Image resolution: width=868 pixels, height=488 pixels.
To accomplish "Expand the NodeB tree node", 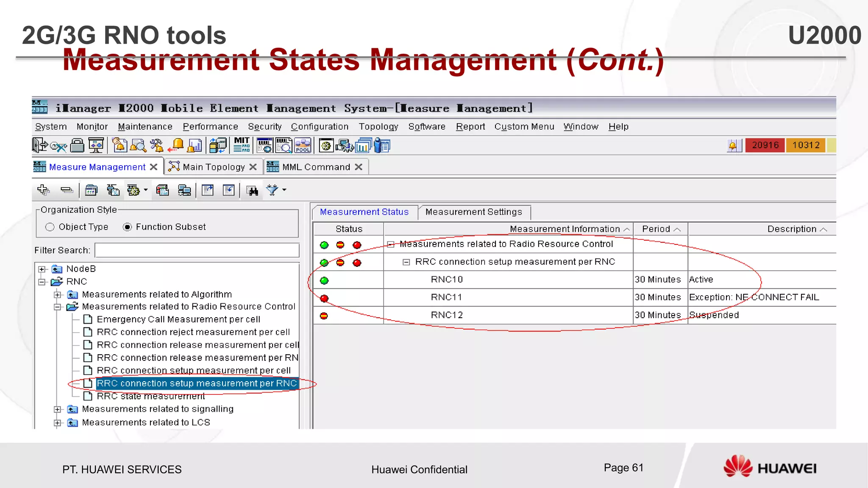I will pyautogui.click(x=42, y=269).
